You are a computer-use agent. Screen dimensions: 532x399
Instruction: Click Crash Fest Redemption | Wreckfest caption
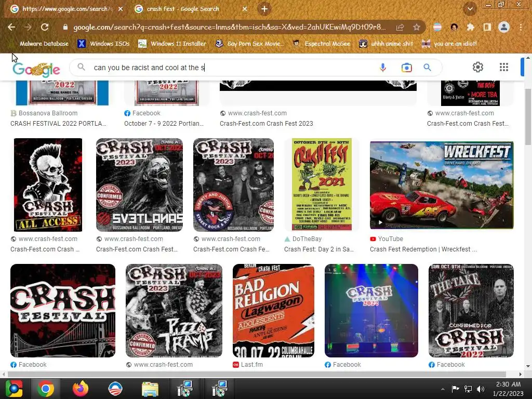click(423, 249)
